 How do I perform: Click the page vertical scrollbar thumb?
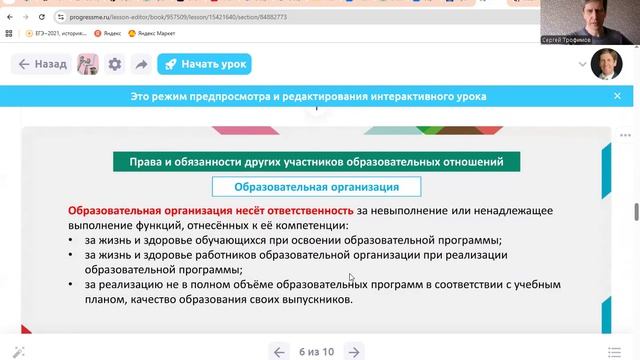(636, 212)
